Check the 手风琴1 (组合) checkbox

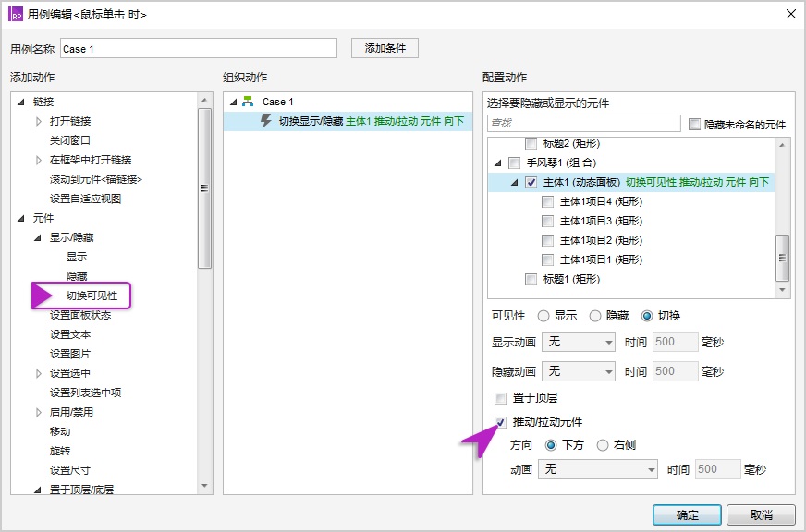514,163
